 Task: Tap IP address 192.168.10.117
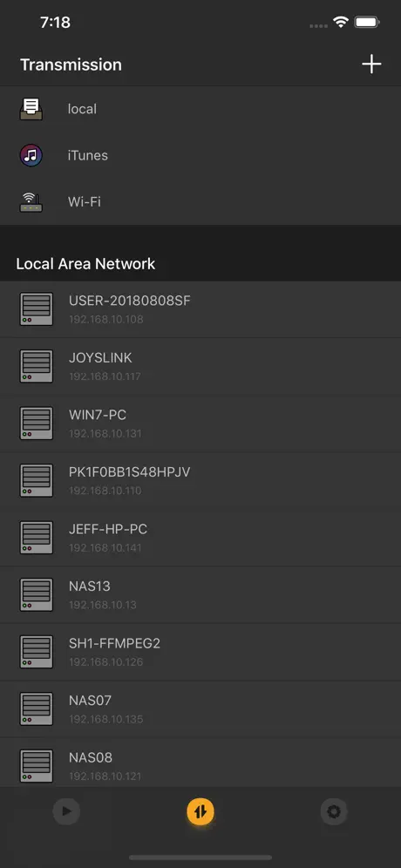click(x=105, y=376)
